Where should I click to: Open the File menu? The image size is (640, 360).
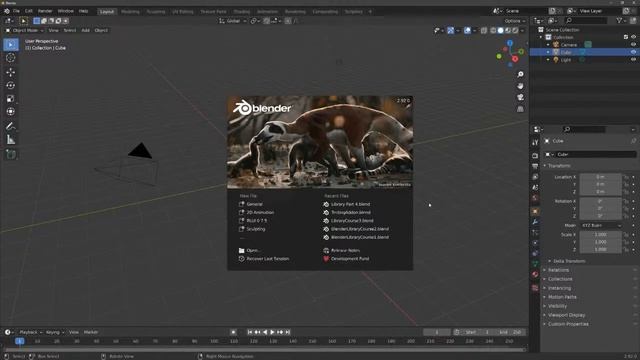click(16, 11)
